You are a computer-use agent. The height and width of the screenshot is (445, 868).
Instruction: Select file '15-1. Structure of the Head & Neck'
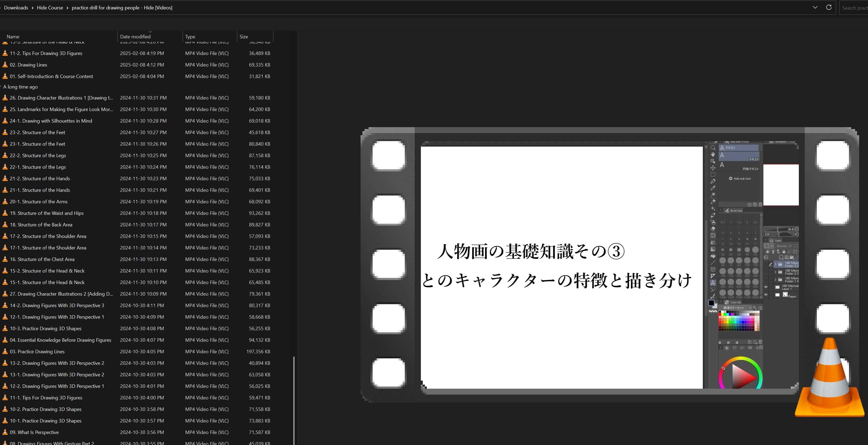coord(47,282)
